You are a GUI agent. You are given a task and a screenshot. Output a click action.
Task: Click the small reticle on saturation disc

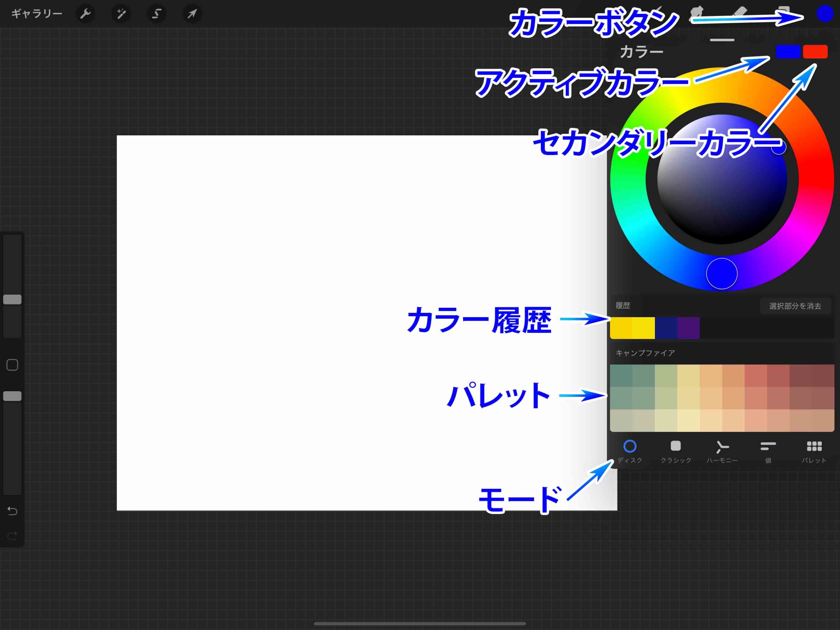tap(779, 147)
